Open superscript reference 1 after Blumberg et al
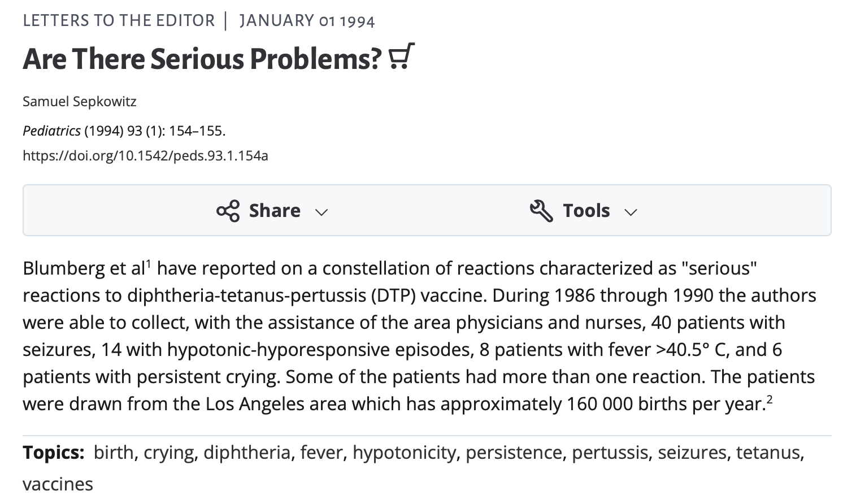The width and height of the screenshot is (843, 504). 149,263
